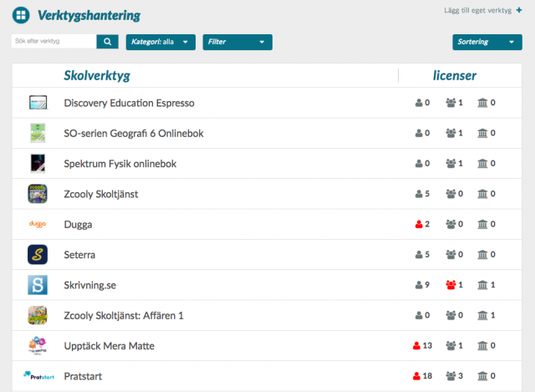535x392 pixels.
Task: Click group license icon for Pratstart
Action: pos(451,376)
